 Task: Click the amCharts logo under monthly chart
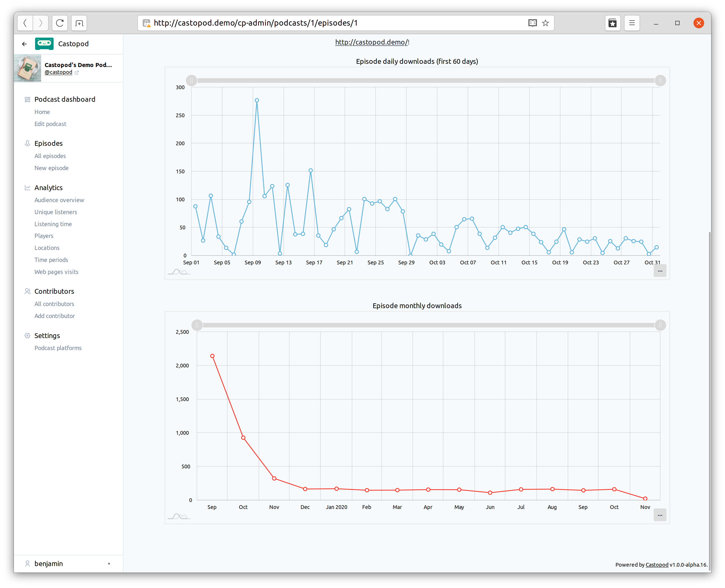(x=179, y=516)
